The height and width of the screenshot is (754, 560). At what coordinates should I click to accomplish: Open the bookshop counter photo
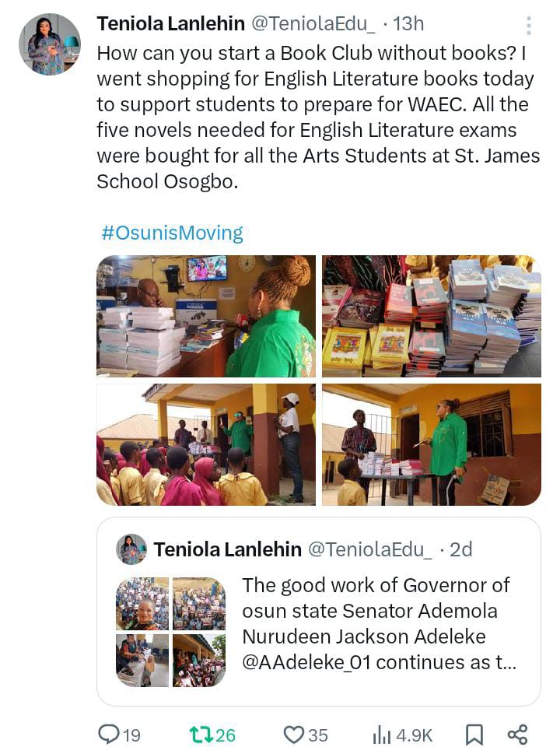pos(206,316)
